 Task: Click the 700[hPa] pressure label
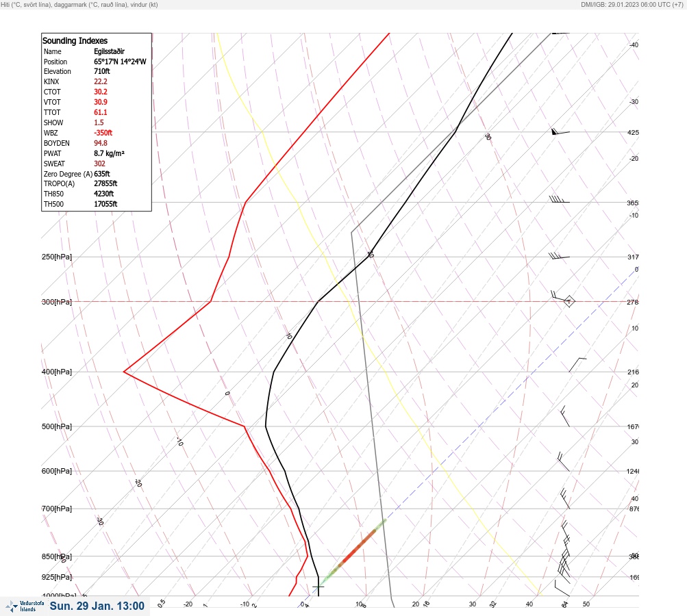click(57, 509)
